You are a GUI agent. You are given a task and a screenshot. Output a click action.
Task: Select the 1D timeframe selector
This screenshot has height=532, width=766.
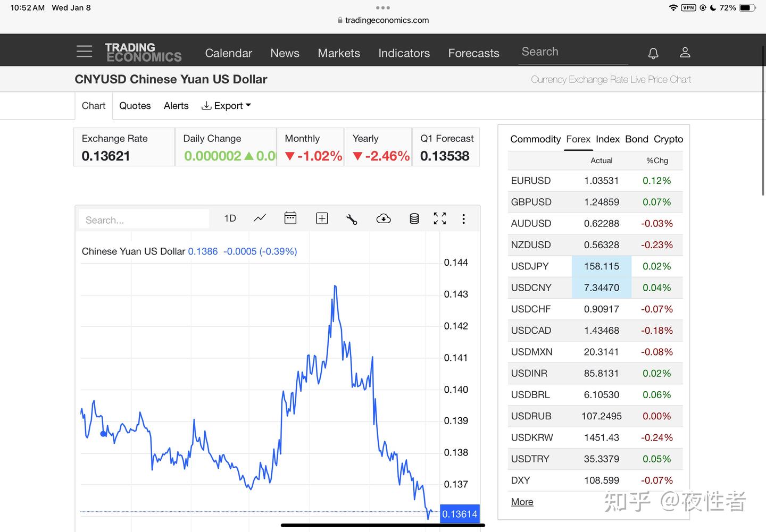pyautogui.click(x=230, y=218)
